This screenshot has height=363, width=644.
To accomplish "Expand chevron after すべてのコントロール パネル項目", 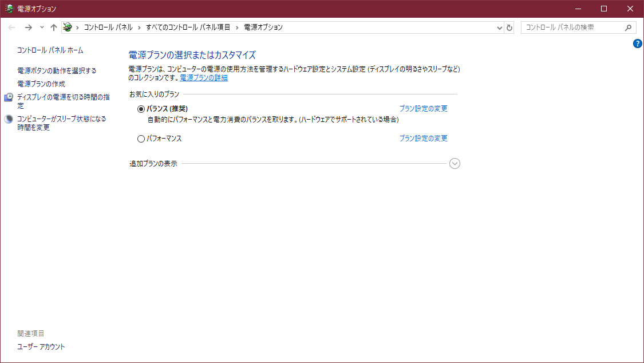I will 237,27.
